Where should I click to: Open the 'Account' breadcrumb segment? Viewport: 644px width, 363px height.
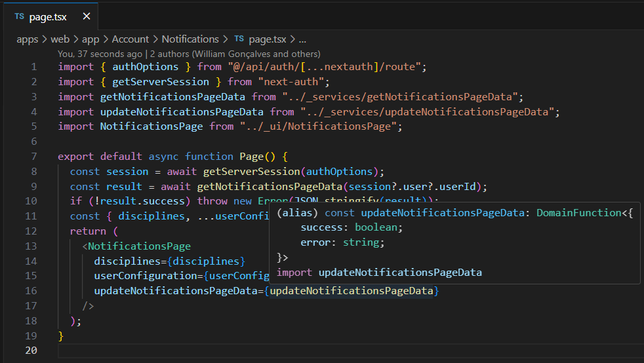[x=131, y=39]
